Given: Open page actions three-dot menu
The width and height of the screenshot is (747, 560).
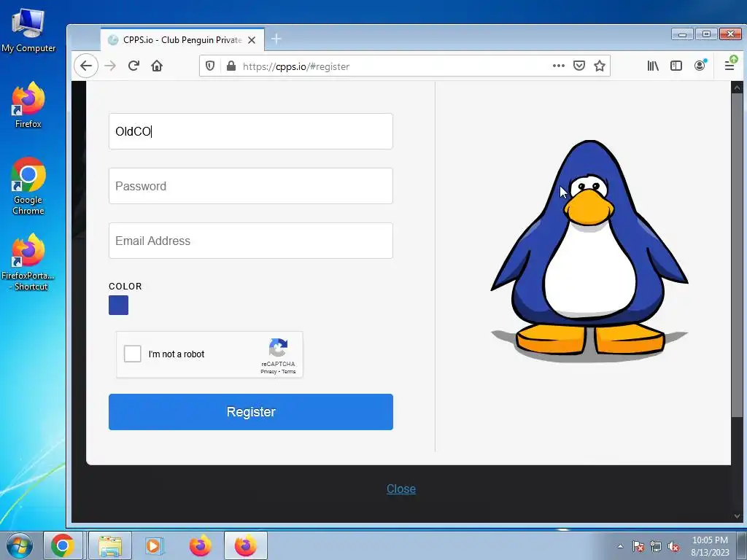Looking at the screenshot, I should click(x=558, y=66).
